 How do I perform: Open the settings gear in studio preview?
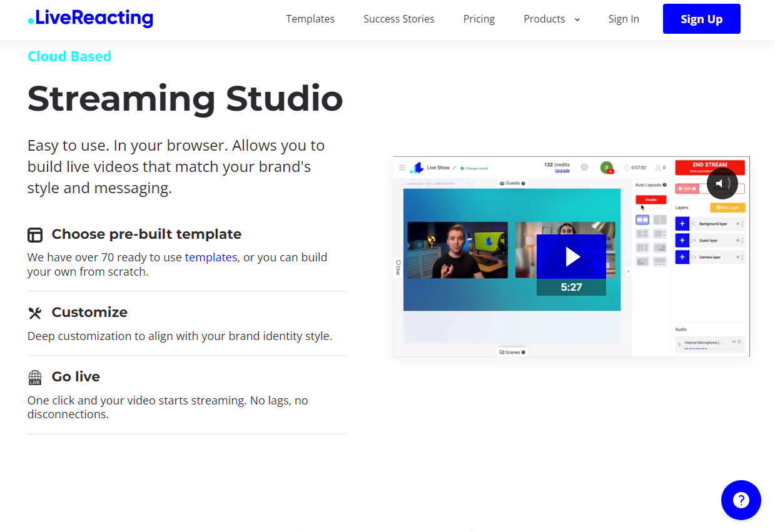(585, 167)
